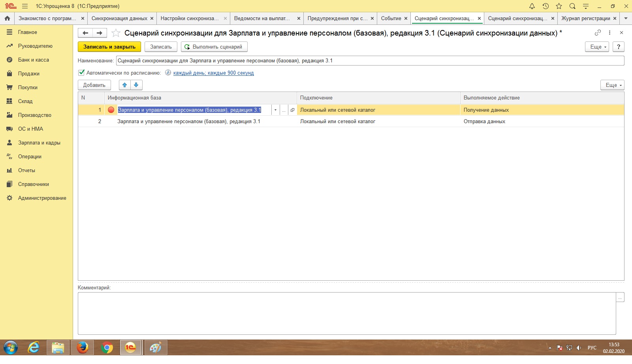Open notifications bell icon
Image resolution: width=632 pixels, height=364 pixels.
[532, 6]
